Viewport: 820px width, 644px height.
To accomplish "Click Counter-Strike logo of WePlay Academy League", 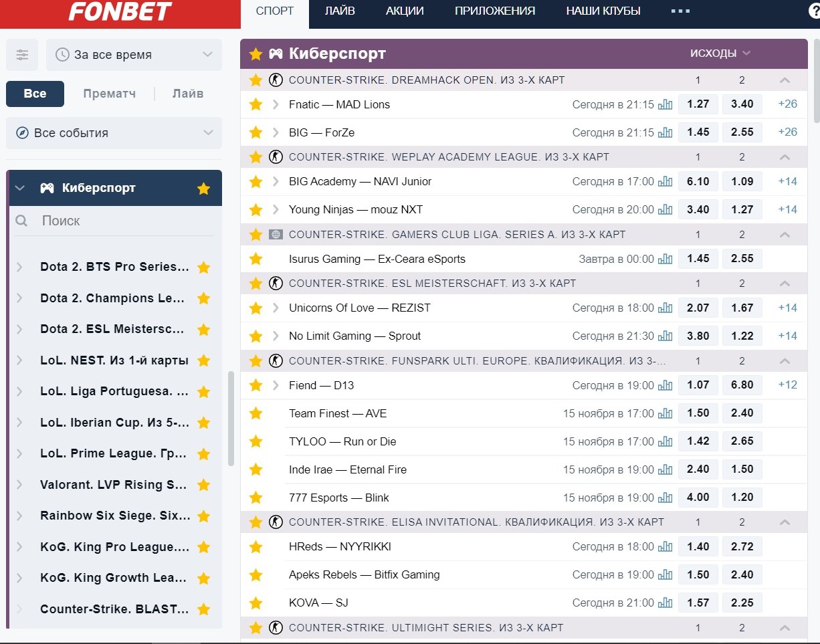I will point(276,157).
